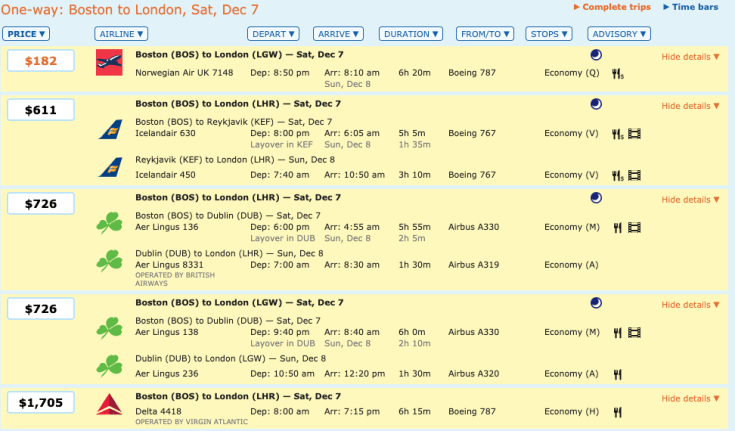
Task: Click the Aer Lingus 138 shamrock logo
Action: (110, 328)
